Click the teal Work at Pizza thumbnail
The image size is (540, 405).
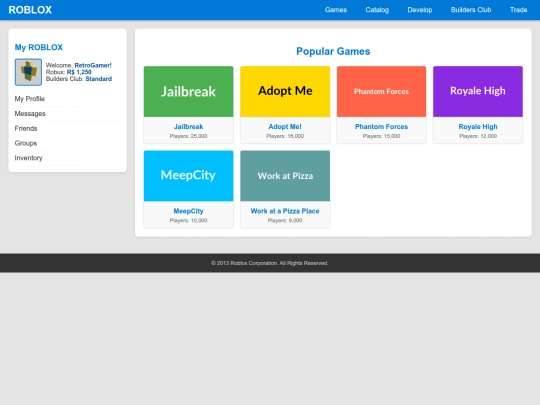[285, 176]
